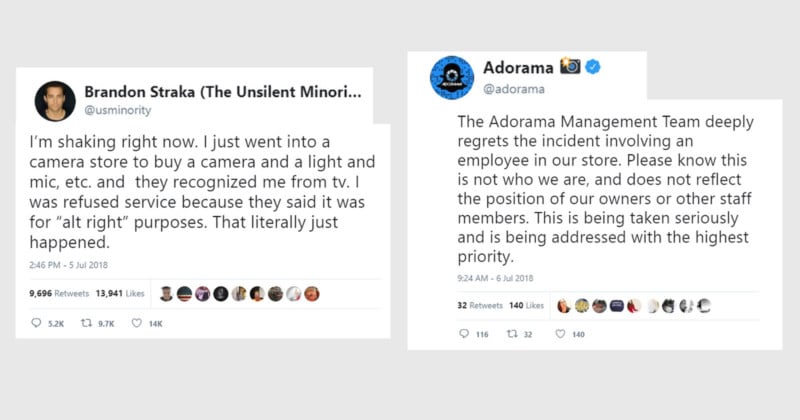Click first liker avatar under Straka's tweet
Viewport: 800px width, 420px height.
(x=166, y=293)
